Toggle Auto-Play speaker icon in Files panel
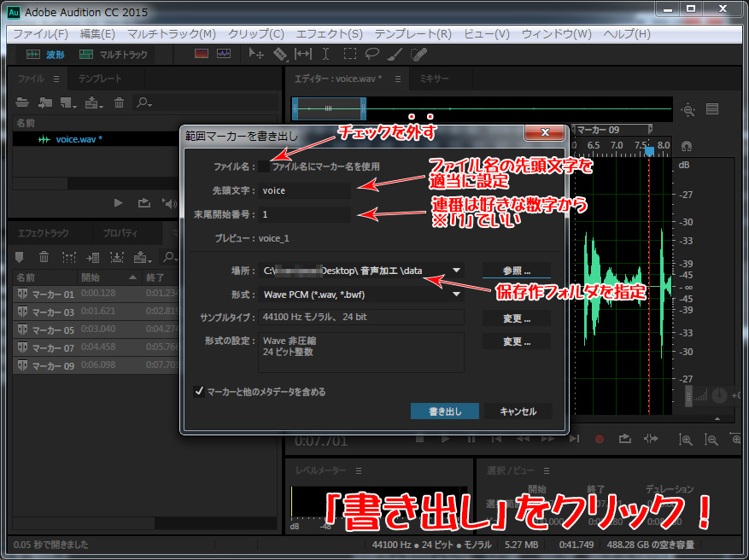 click(168, 203)
